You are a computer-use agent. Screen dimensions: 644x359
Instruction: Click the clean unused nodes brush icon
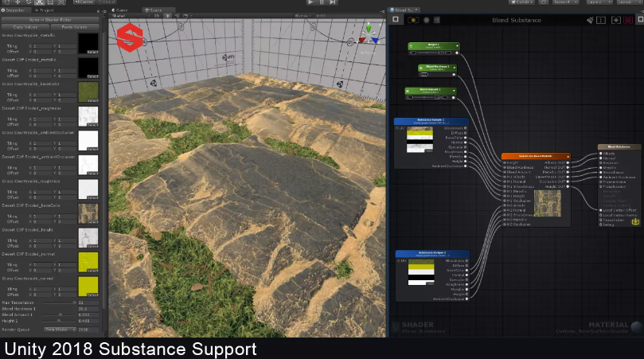(590, 20)
